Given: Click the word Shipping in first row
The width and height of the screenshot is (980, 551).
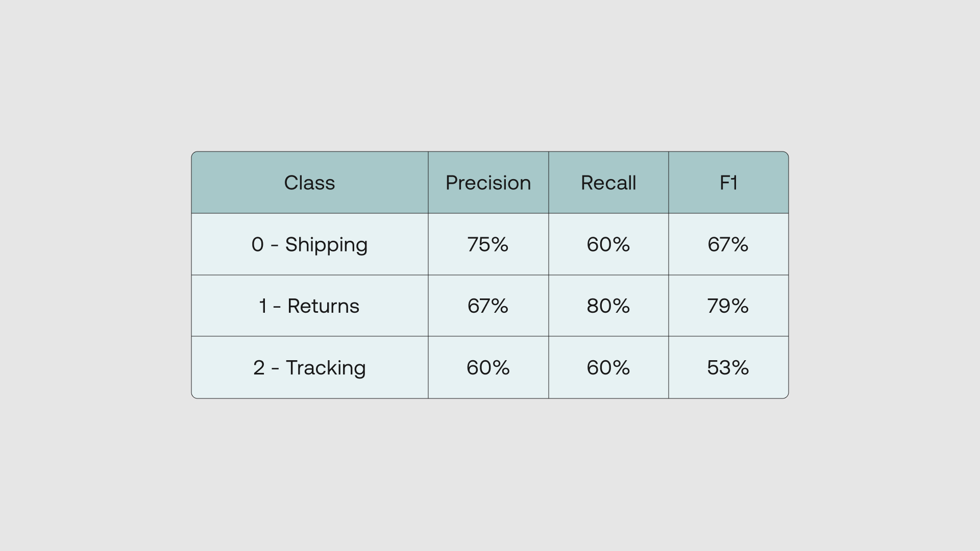Looking at the screenshot, I should [326, 244].
